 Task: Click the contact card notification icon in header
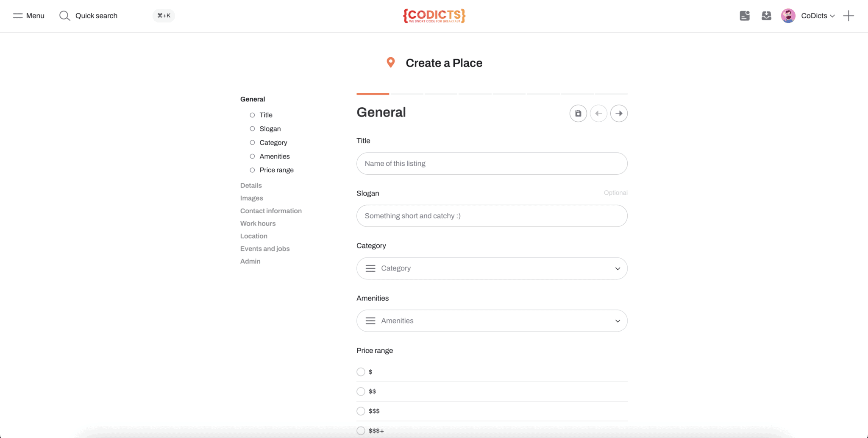(744, 16)
